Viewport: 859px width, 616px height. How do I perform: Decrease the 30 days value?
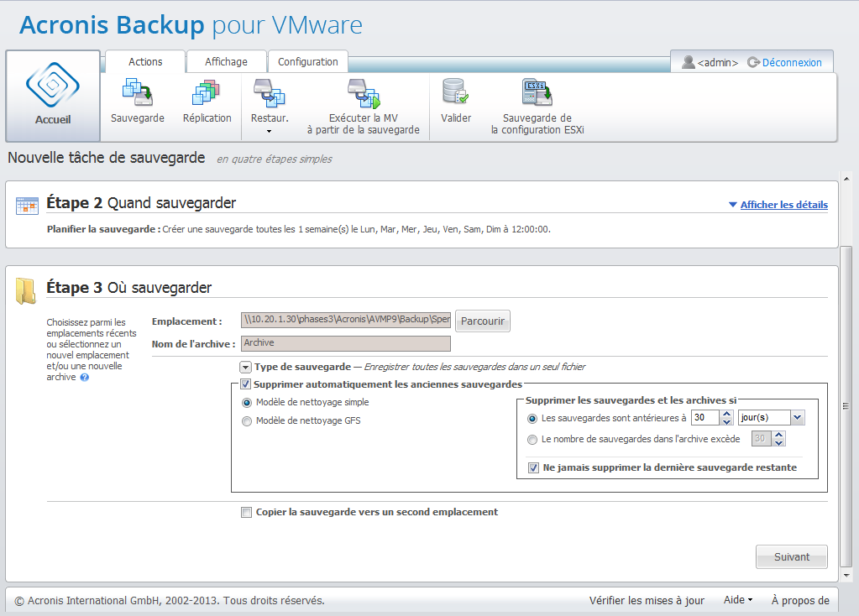727,421
